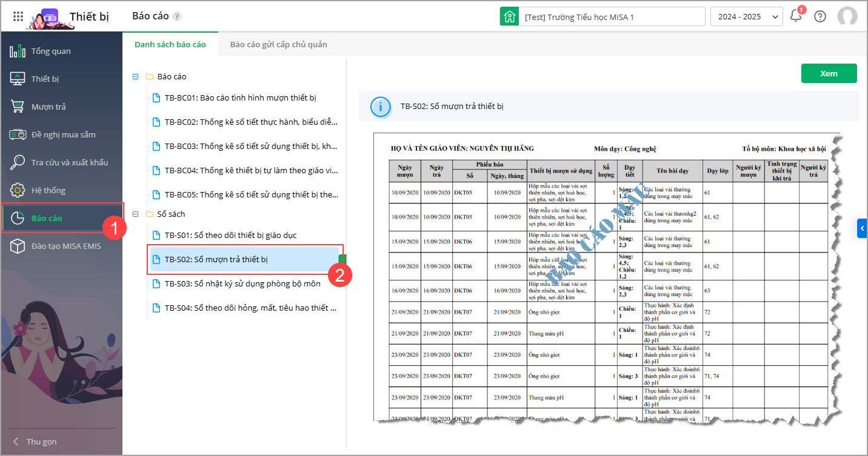Switch to Danh sách báo cáo tab
Image resolution: width=868 pixels, height=456 pixels.
coord(170,44)
